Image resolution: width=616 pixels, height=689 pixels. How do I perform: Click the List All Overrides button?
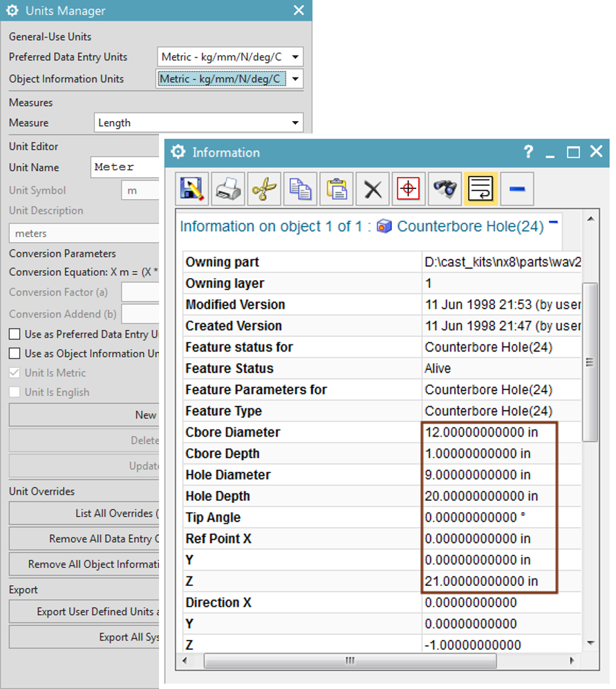click(x=84, y=513)
